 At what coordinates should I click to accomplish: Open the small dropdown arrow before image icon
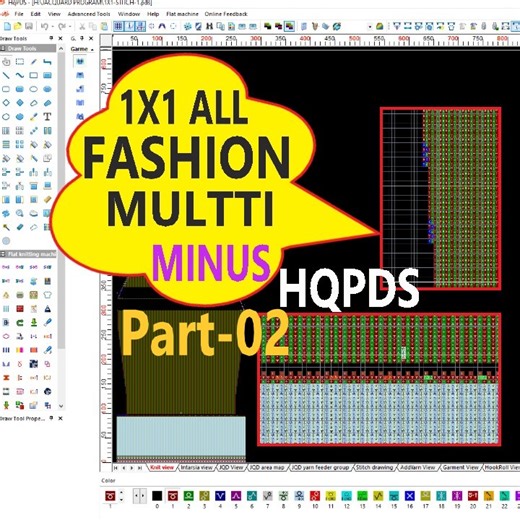pos(370,26)
